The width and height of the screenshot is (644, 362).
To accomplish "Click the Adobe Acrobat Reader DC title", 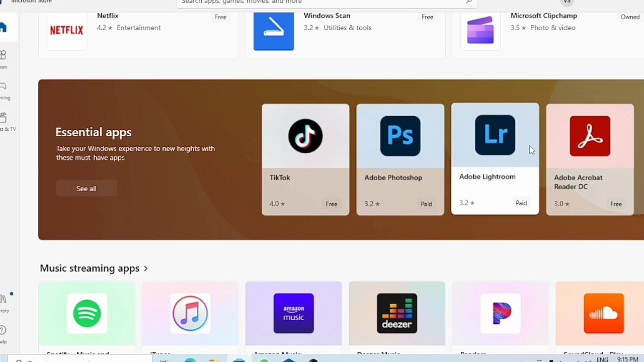I will coord(578,182).
